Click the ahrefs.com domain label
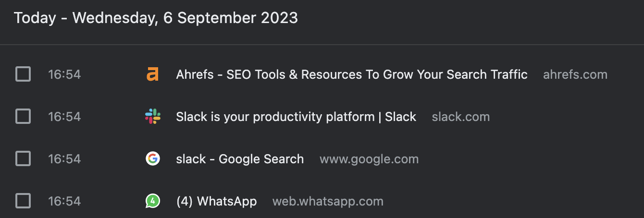Image resolution: width=644 pixels, height=218 pixels. [x=575, y=74]
